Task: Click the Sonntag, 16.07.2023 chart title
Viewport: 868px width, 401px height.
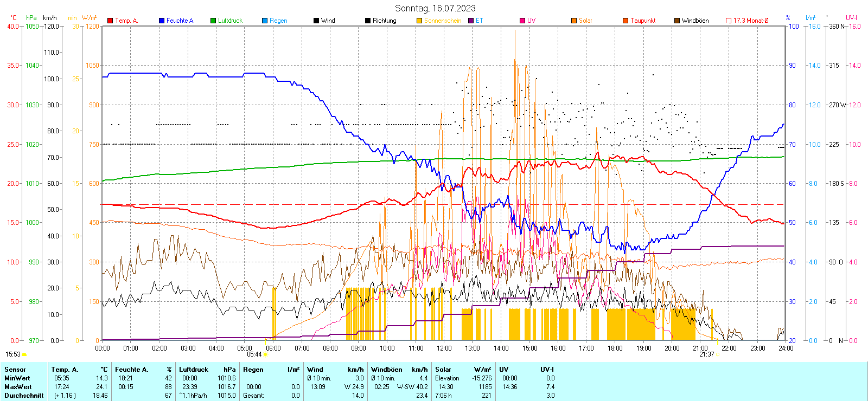Action: pyautogui.click(x=435, y=8)
